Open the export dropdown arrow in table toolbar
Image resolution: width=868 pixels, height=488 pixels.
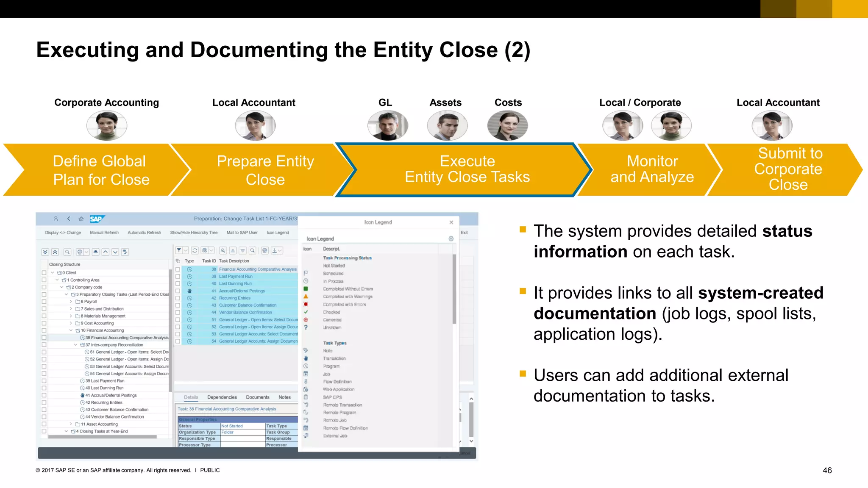(280, 250)
